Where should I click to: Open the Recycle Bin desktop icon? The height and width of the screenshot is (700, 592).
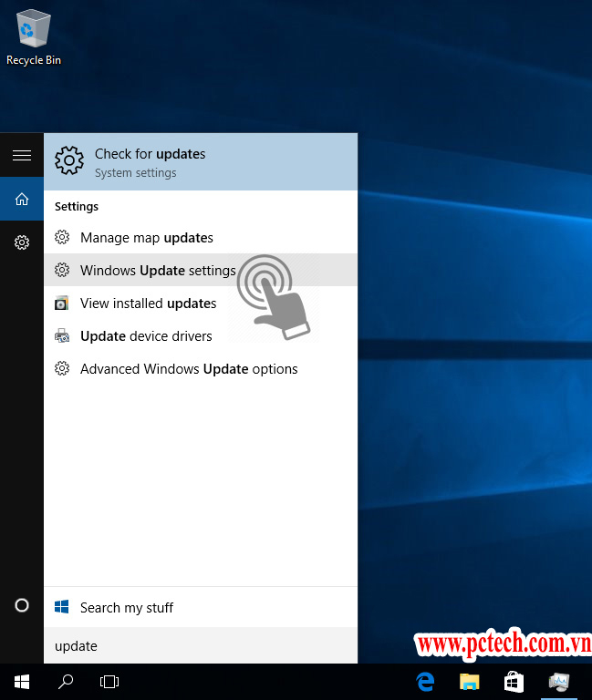34,38
